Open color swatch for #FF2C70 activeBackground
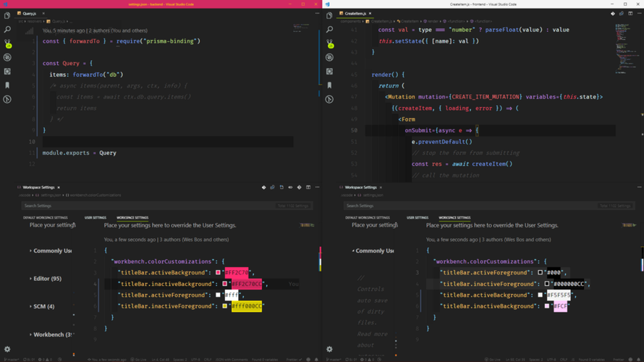 click(218, 272)
